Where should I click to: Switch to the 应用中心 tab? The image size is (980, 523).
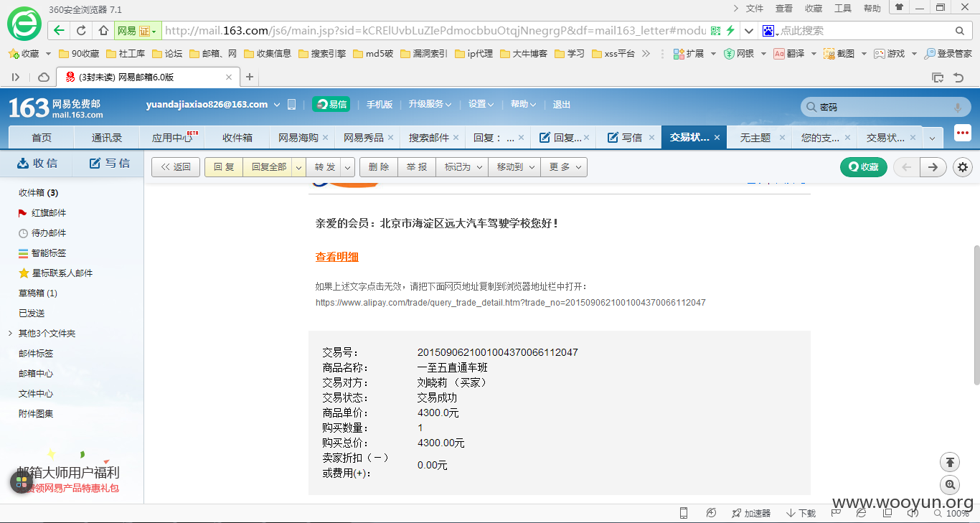(172, 138)
